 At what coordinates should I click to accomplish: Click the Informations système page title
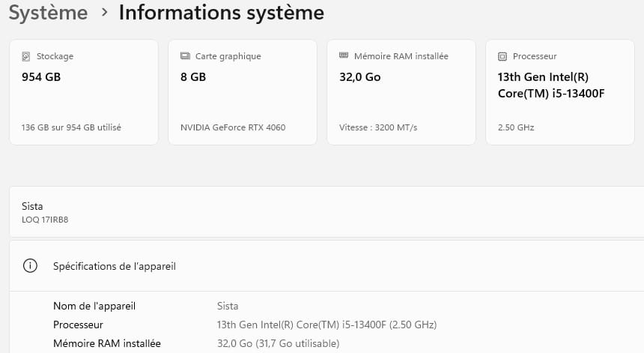tap(222, 13)
